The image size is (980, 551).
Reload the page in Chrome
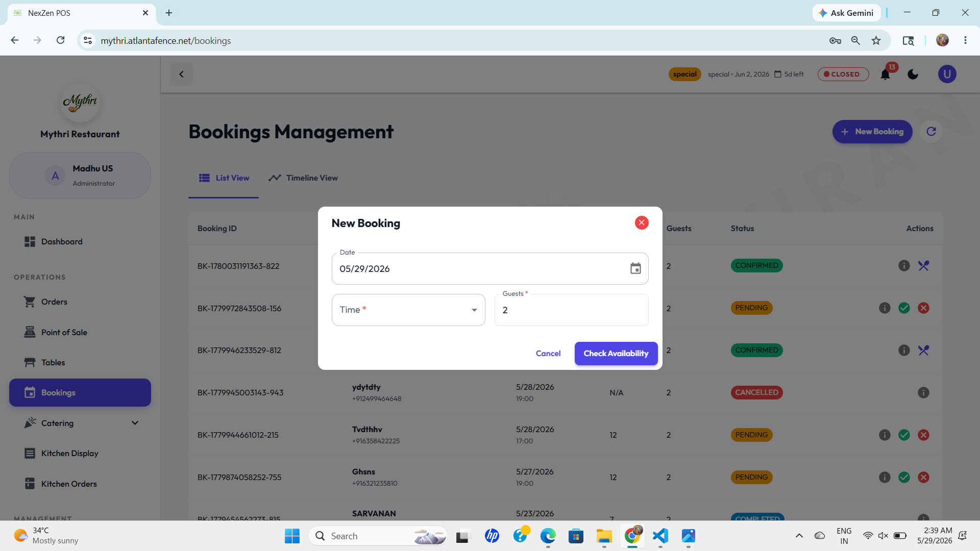click(x=60, y=40)
